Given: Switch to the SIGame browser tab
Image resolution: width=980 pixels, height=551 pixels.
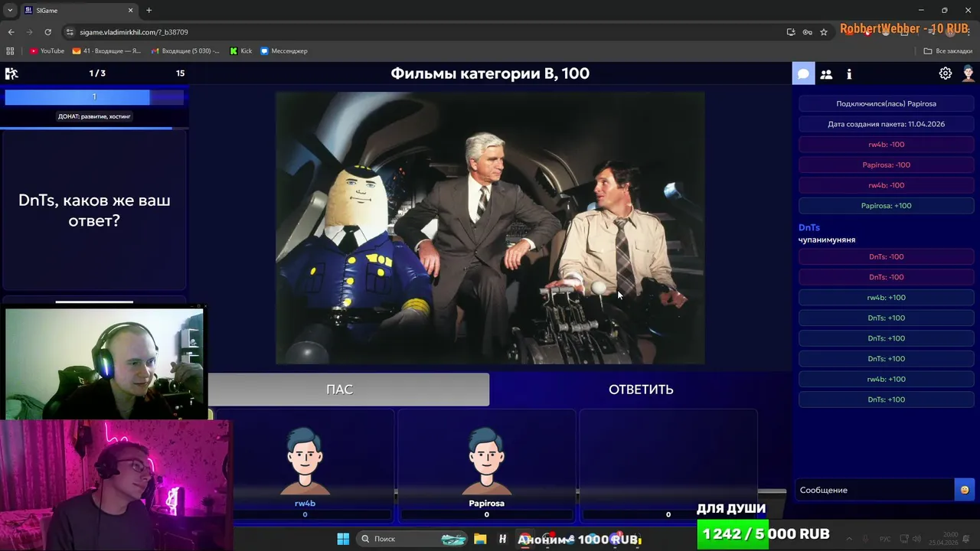Looking at the screenshot, I should tap(78, 11).
